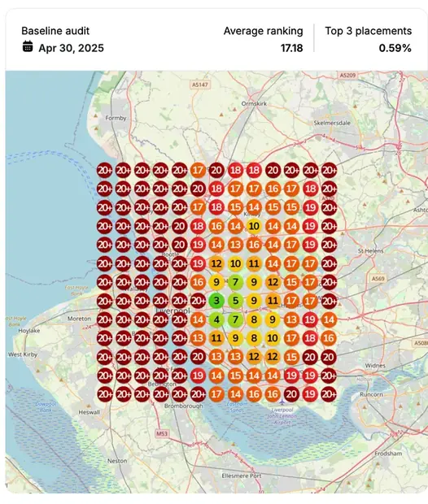
Task: Click the Neston town label
Action: [117, 461]
